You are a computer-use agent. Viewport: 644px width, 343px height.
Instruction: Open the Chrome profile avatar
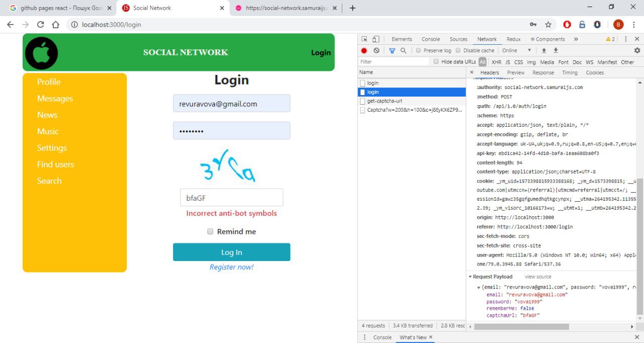click(x=618, y=24)
